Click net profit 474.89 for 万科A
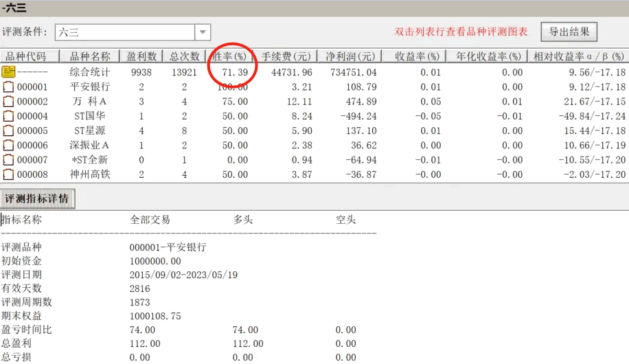Image resolution: width=629 pixels, height=364 pixels. pyautogui.click(x=361, y=102)
